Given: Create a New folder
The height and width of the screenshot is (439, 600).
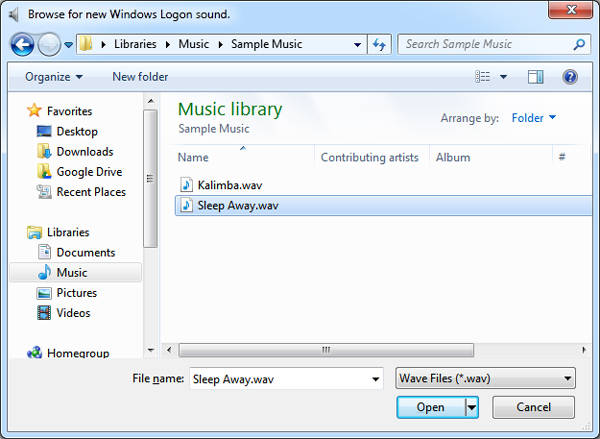Looking at the screenshot, I should pos(140,77).
